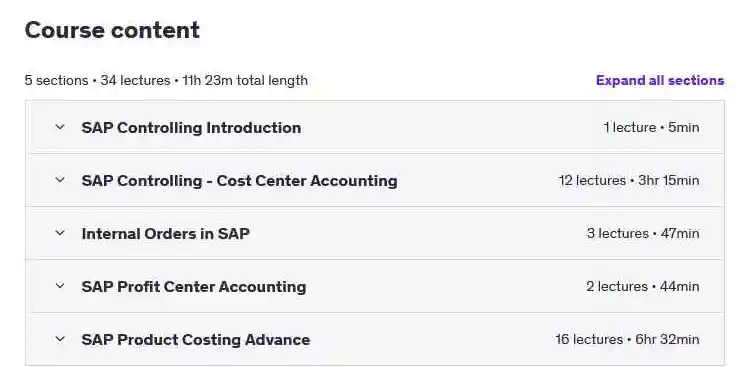The height and width of the screenshot is (367, 754).
Task: Click the '12 lectures • 3hr 15min' label
Action: point(629,180)
